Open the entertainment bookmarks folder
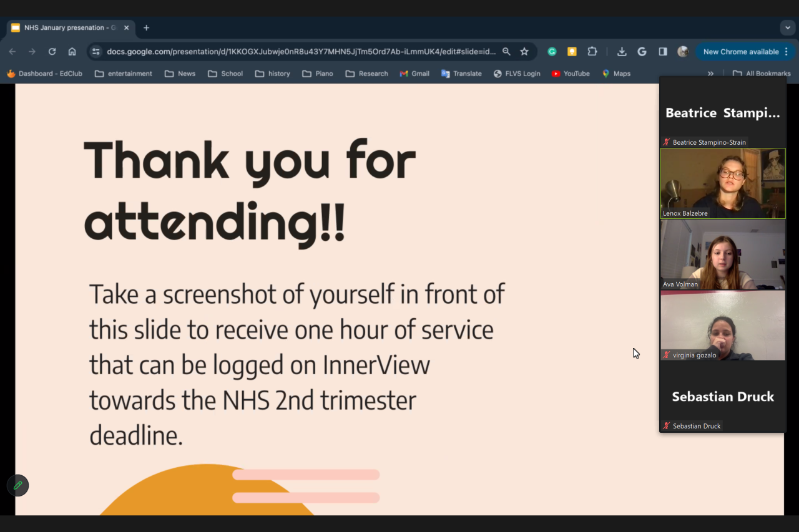Screen dimensions: 799x532 [x=124, y=74]
